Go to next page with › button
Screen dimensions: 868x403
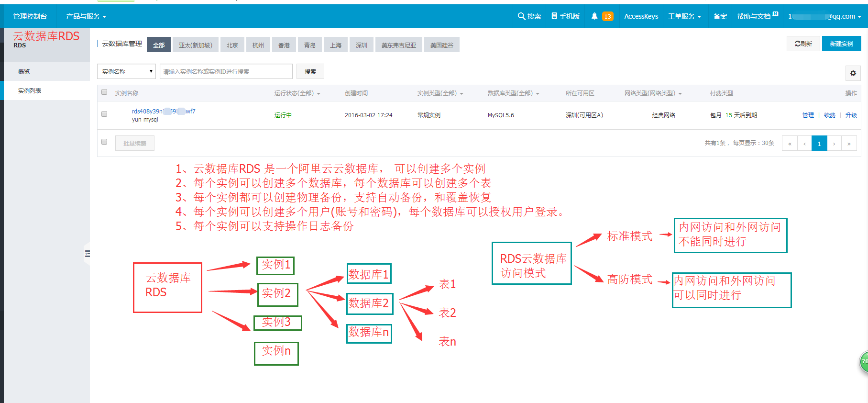coord(834,144)
